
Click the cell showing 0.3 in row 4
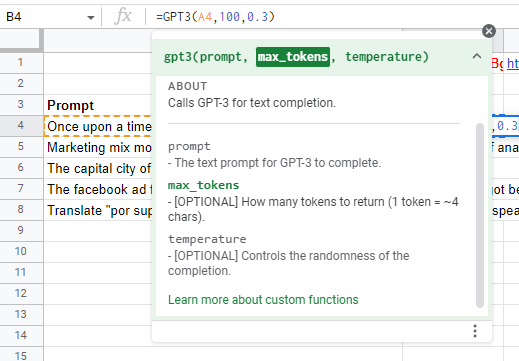point(506,126)
